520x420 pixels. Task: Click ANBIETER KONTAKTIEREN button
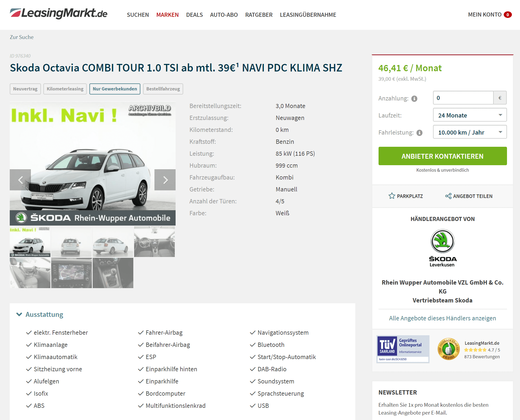coord(443,156)
